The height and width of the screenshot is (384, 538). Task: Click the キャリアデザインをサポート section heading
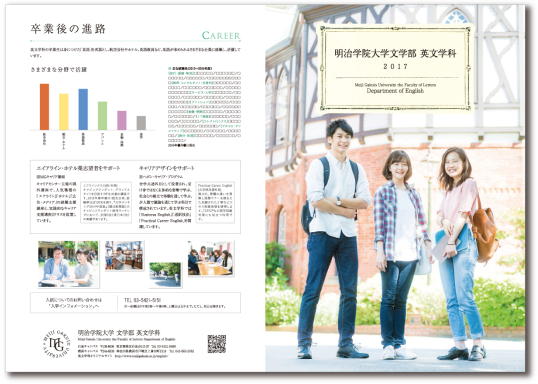pos(167,168)
